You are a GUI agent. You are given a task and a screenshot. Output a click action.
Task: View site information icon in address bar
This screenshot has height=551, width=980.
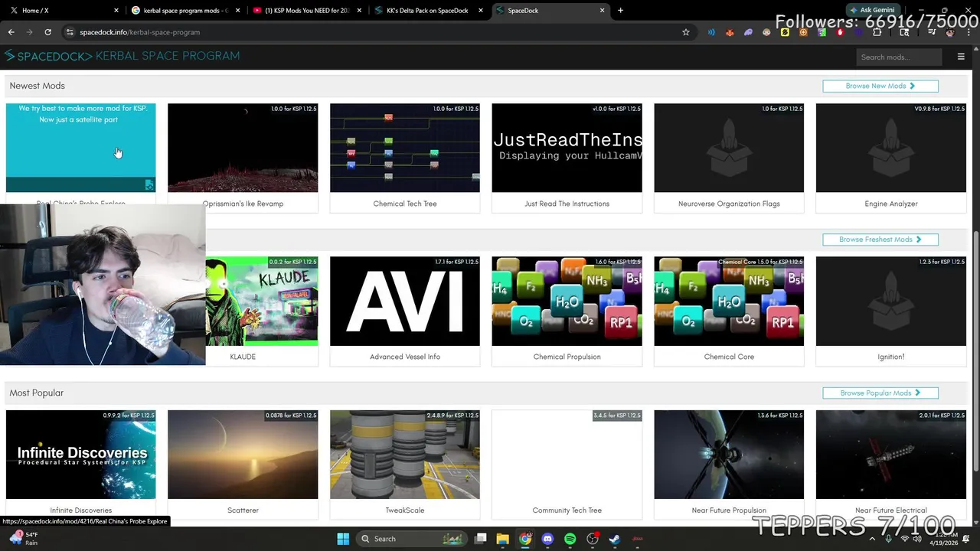pyautogui.click(x=70, y=32)
